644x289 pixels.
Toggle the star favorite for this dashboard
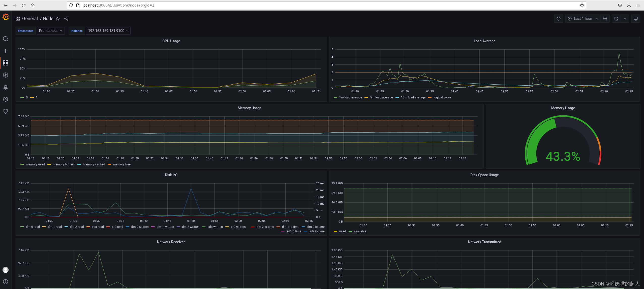point(58,18)
